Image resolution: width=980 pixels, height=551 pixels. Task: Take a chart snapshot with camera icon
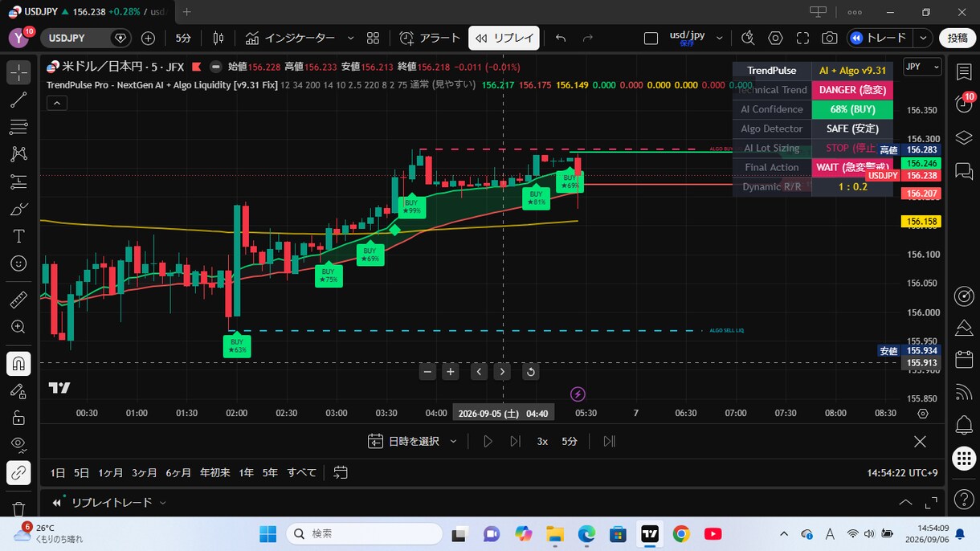tap(829, 38)
